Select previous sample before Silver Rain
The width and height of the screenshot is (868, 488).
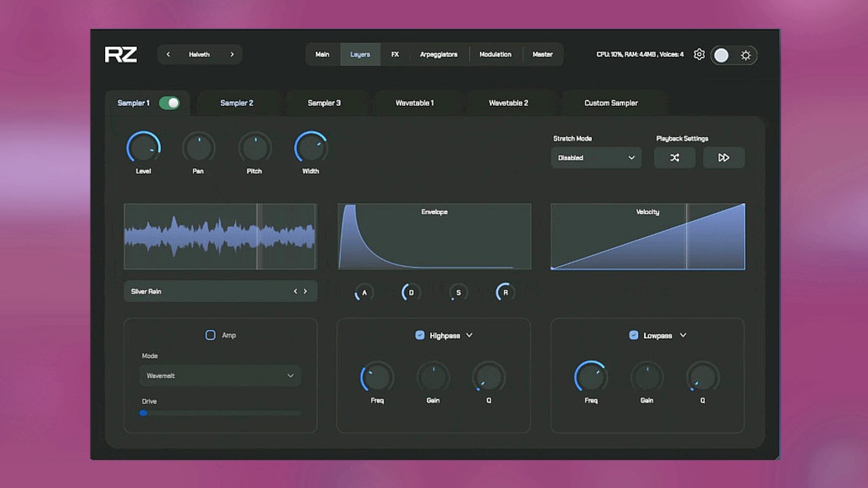[x=295, y=291]
